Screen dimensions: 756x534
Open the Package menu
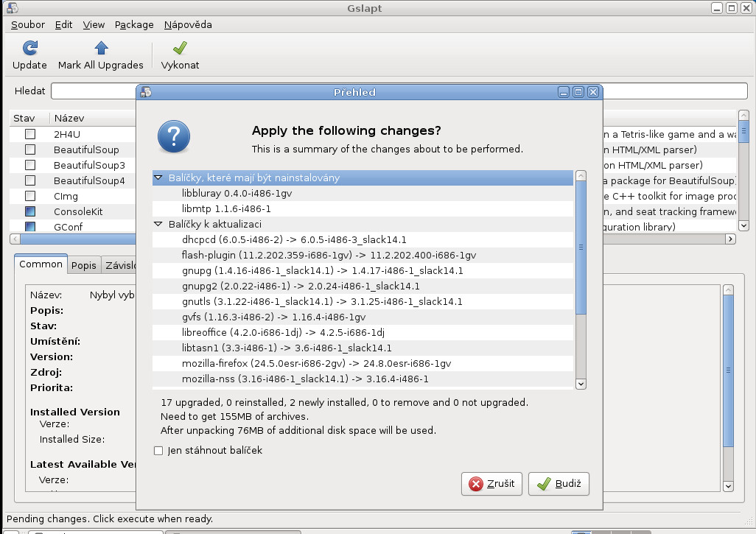(134, 24)
